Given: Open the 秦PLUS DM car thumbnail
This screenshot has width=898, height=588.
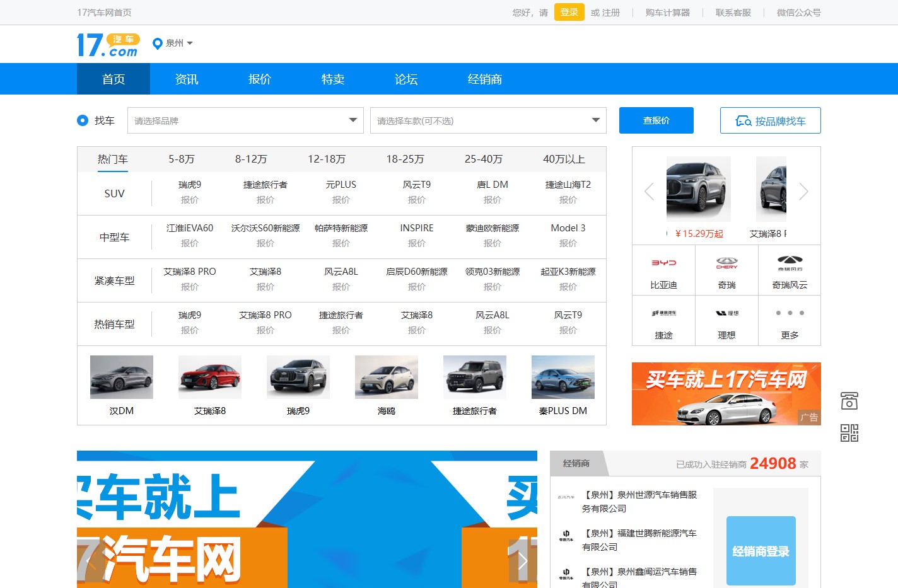Looking at the screenshot, I should [563, 377].
